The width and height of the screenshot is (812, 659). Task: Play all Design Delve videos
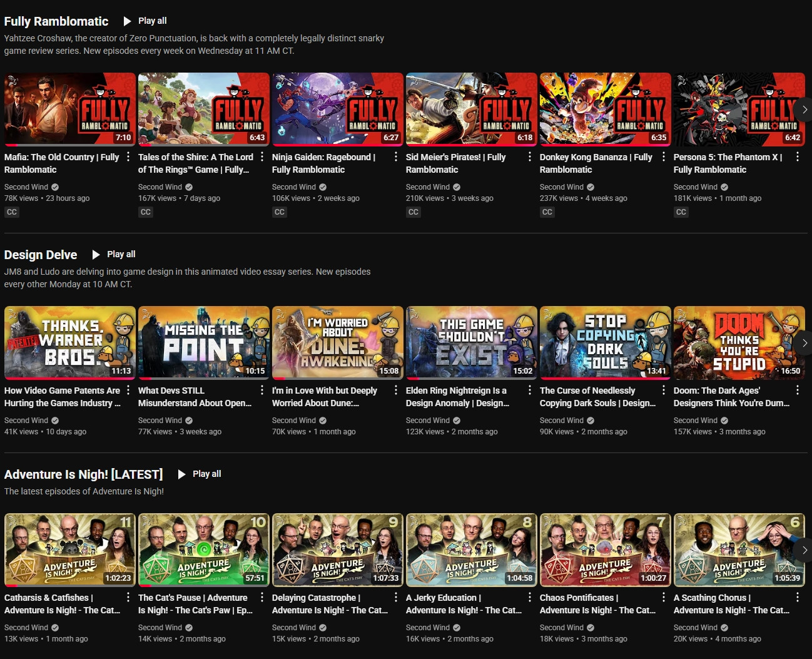[x=114, y=254]
